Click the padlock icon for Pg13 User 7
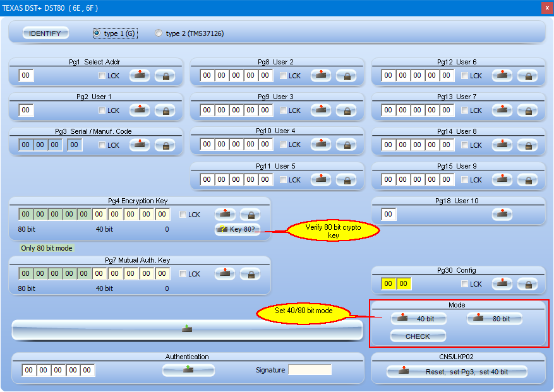The image size is (554, 392). pyautogui.click(x=528, y=110)
